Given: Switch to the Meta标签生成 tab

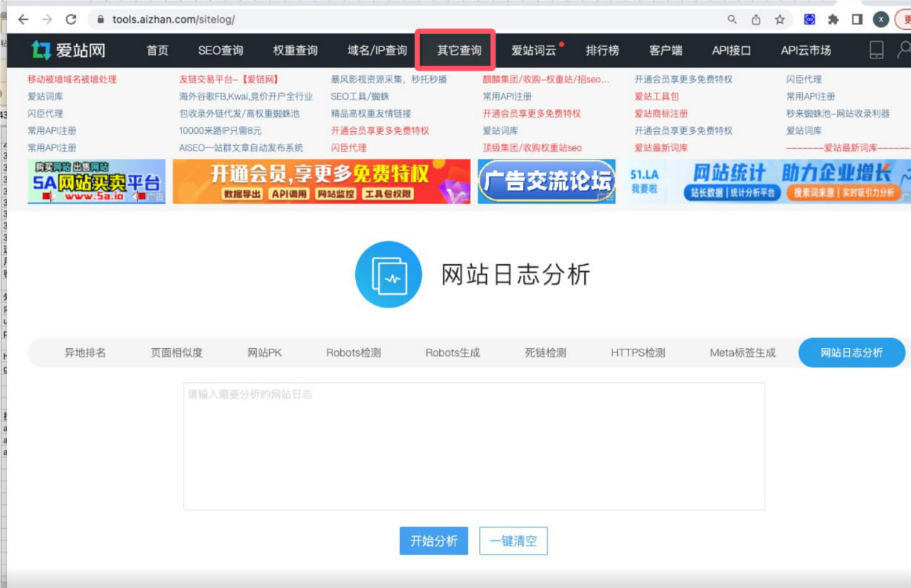Looking at the screenshot, I should point(743,352).
